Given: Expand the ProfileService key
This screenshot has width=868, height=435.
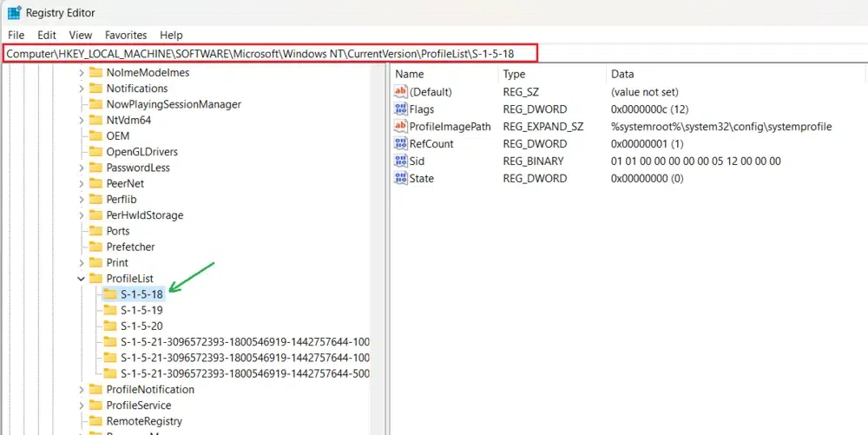Looking at the screenshot, I should pyautogui.click(x=82, y=405).
